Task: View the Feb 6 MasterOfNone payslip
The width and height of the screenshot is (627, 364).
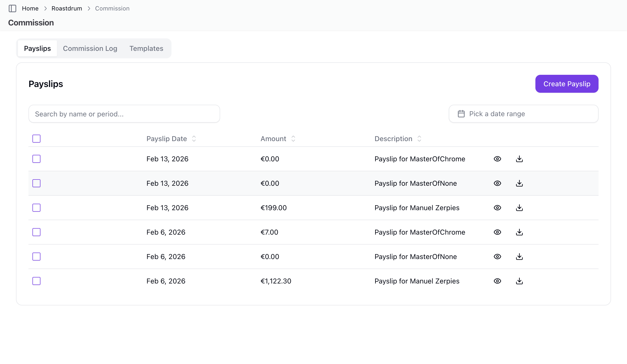Action: coord(497,257)
